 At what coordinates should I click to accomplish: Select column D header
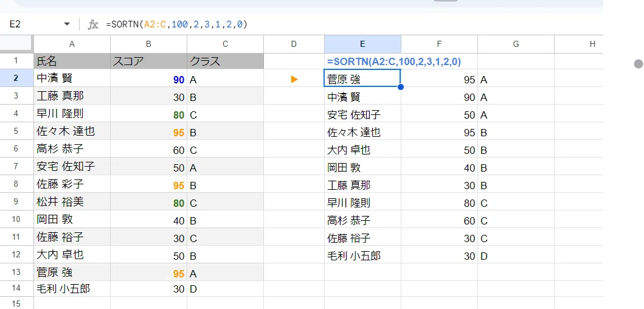click(x=294, y=44)
